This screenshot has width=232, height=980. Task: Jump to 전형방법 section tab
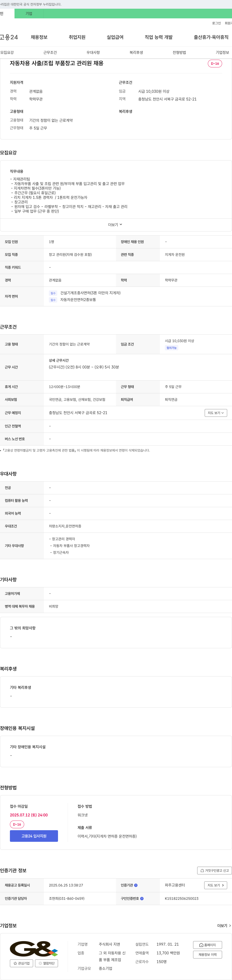tap(179, 52)
